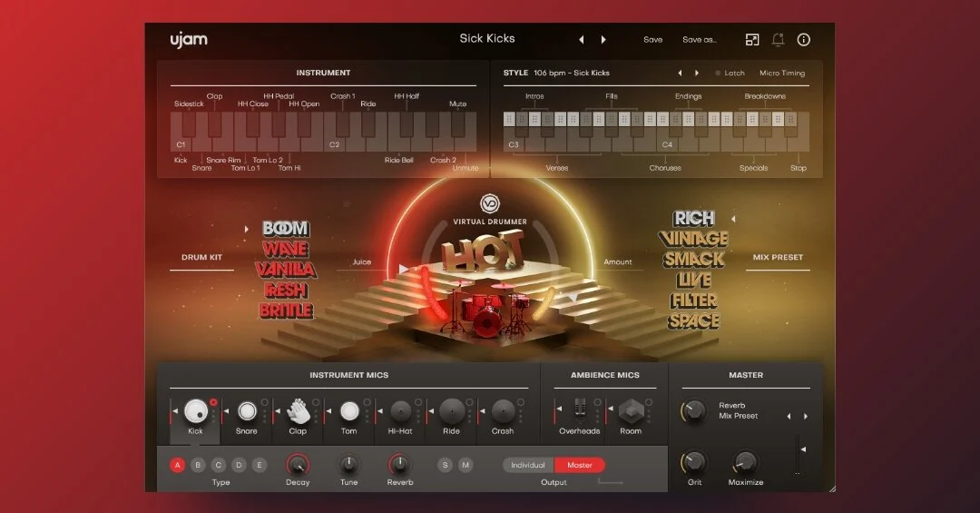Go to next preset after Sick Kicks
Image resolution: width=980 pixels, height=513 pixels.
(603, 39)
